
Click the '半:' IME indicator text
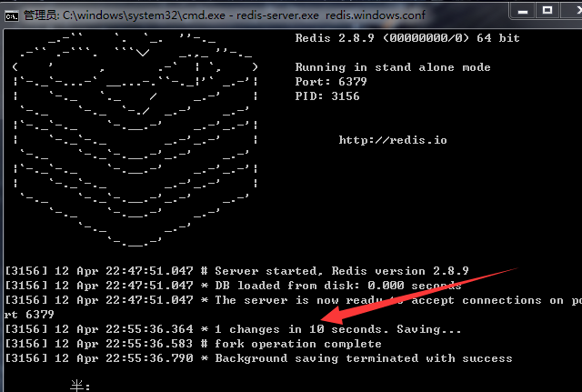tap(80, 386)
